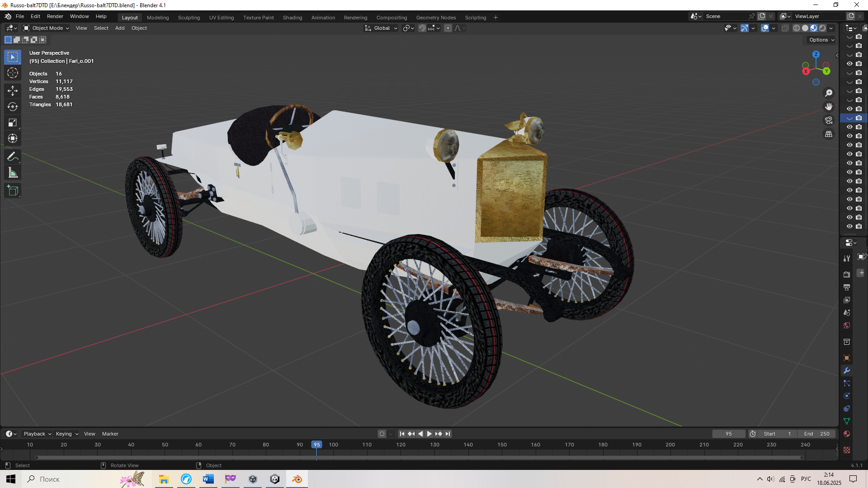Toggle camera view in viewport

[x=829, y=120]
